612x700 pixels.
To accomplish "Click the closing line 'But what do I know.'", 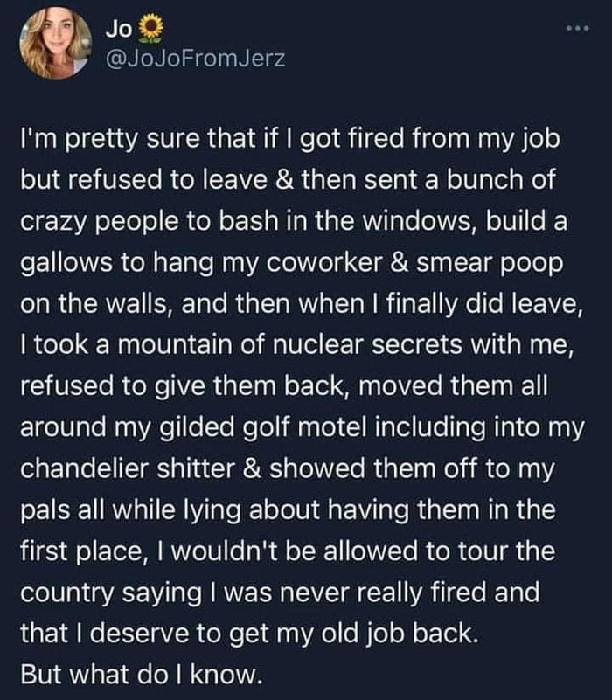I will click(141, 675).
